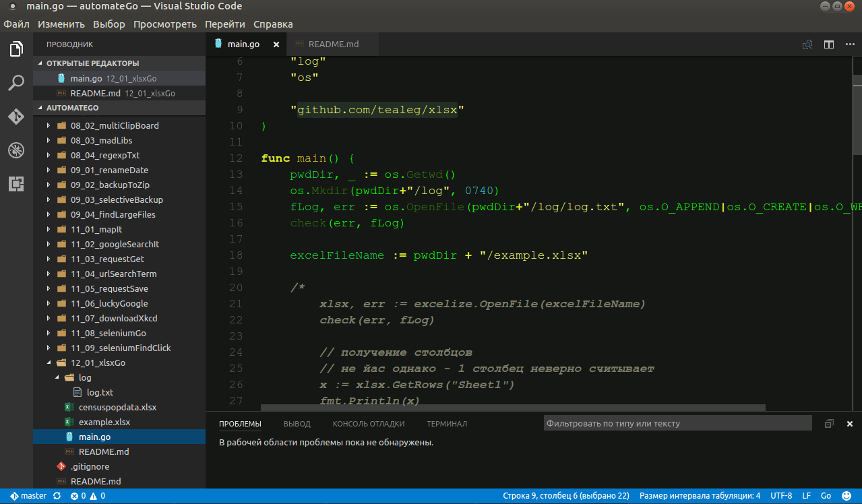862x504 pixels.
Task: Open the Debug view in activity bar
Action: pos(16,150)
